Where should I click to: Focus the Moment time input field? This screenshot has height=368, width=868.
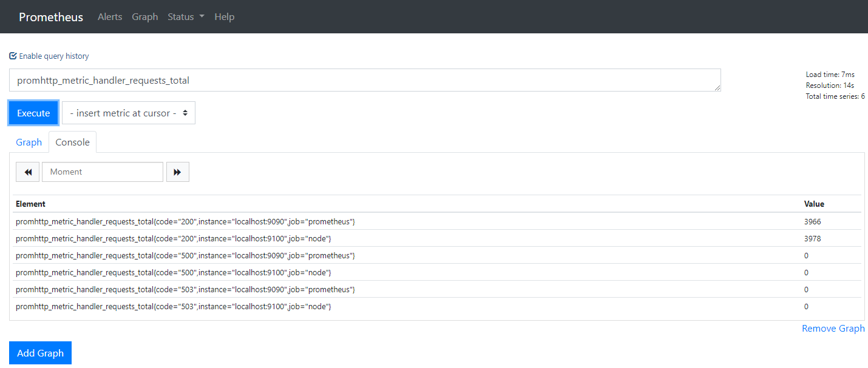tap(103, 172)
